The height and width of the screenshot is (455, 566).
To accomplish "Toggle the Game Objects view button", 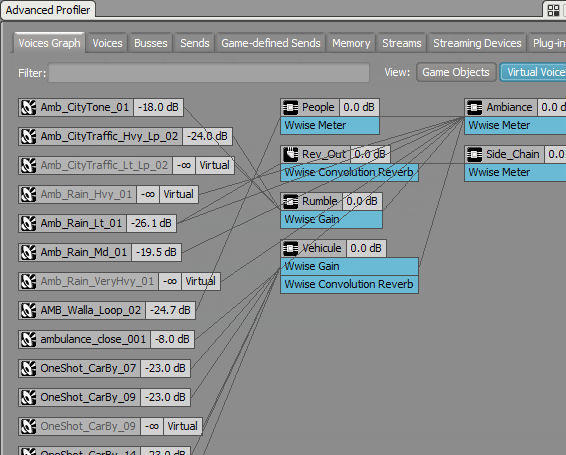I will click(x=456, y=72).
